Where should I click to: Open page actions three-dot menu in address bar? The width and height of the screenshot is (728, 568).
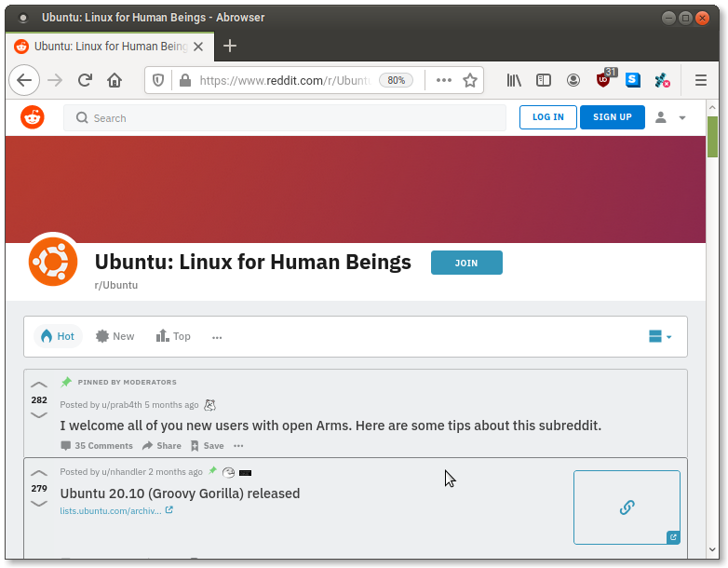click(x=444, y=80)
